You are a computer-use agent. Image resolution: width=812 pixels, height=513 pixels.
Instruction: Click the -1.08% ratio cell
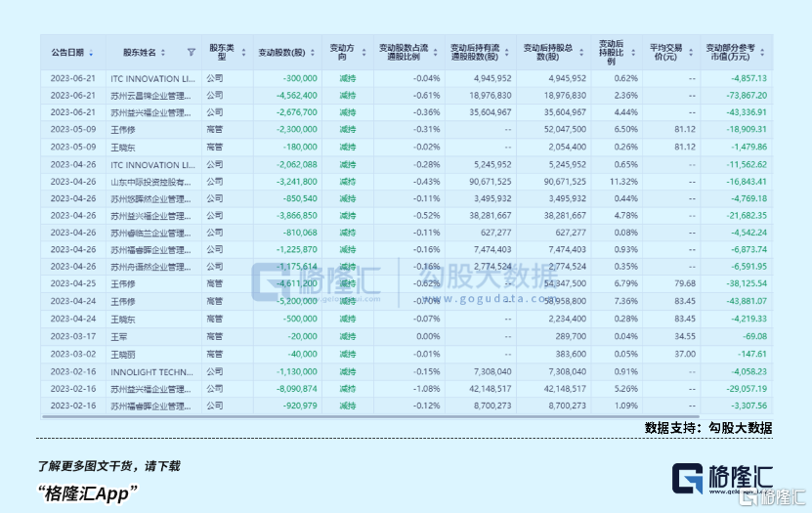[427, 389]
